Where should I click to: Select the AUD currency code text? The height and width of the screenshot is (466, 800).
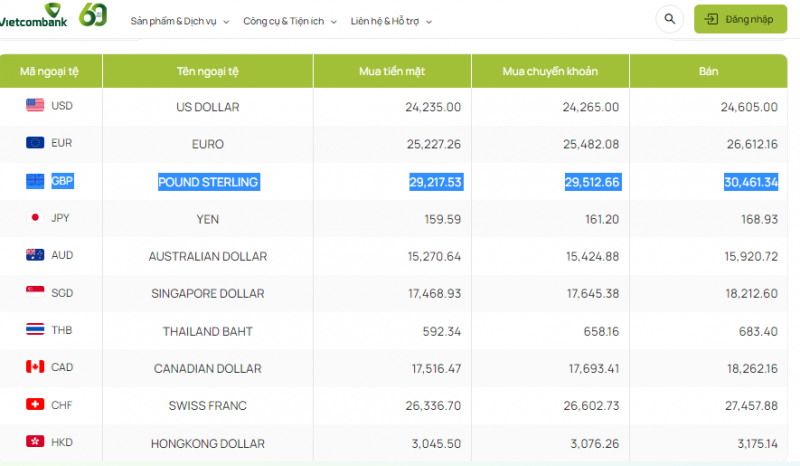click(x=62, y=255)
